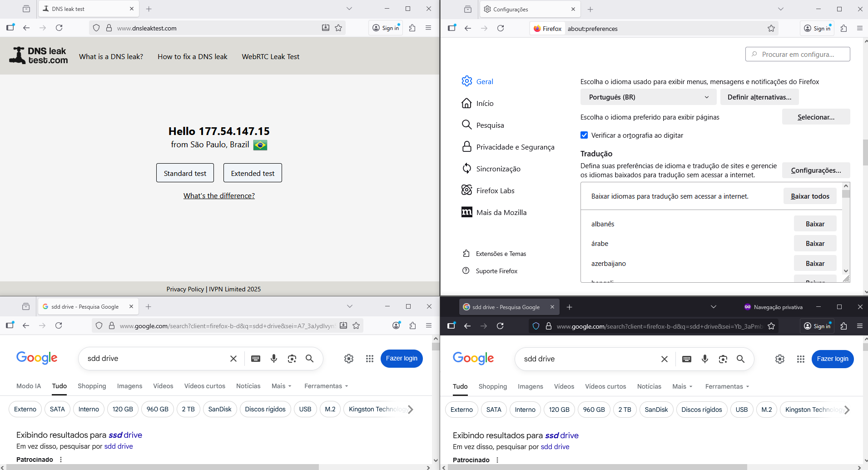Click Definir alternativas... button
This screenshot has height=470, width=868.
pos(759,97)
